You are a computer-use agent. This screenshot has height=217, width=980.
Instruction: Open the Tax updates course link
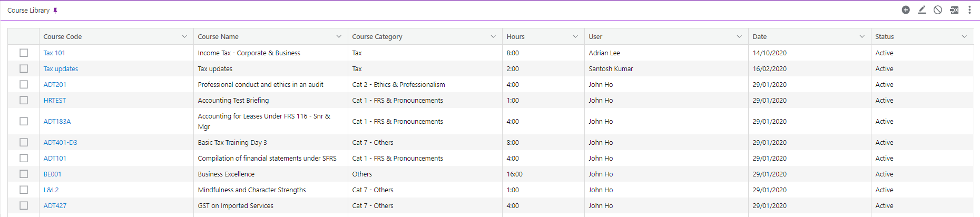tap(61, 68)
